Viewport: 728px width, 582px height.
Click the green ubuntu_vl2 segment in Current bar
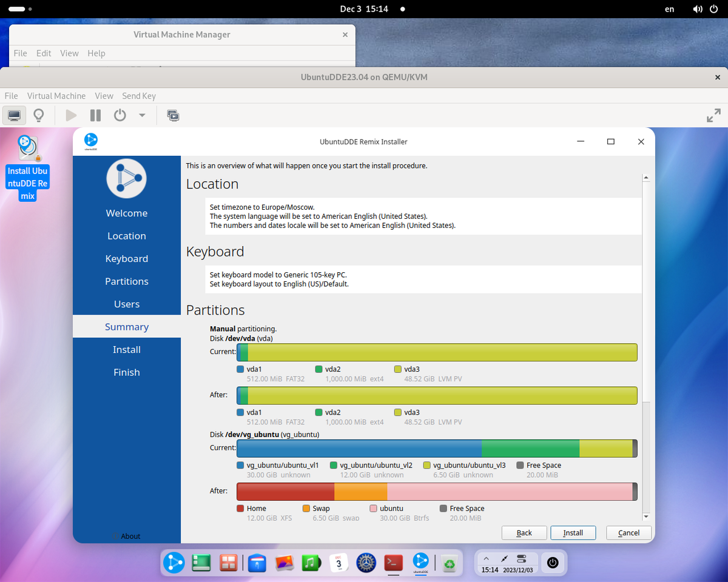tap(530, 448)
